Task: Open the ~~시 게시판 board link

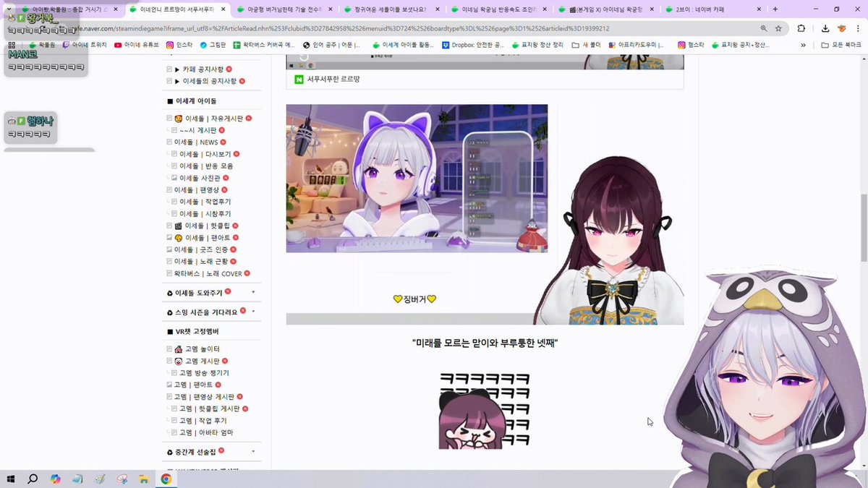Action: coord(197,130)
